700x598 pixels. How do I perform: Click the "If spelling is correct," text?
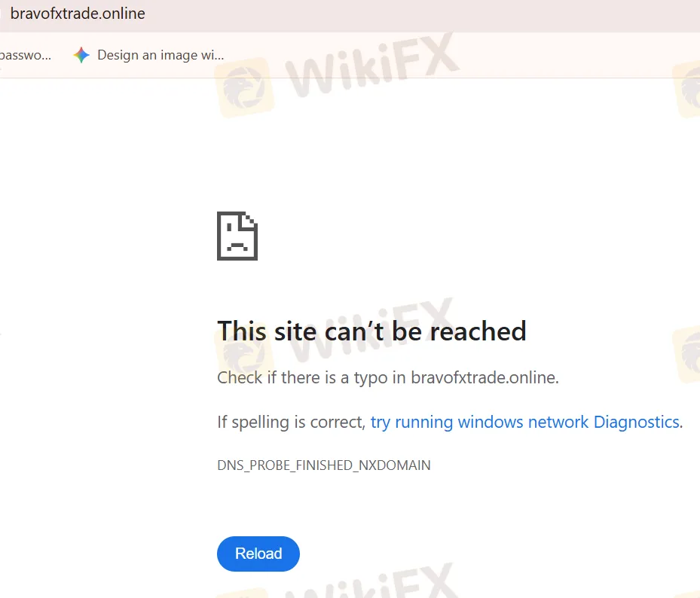click(292, 423)
